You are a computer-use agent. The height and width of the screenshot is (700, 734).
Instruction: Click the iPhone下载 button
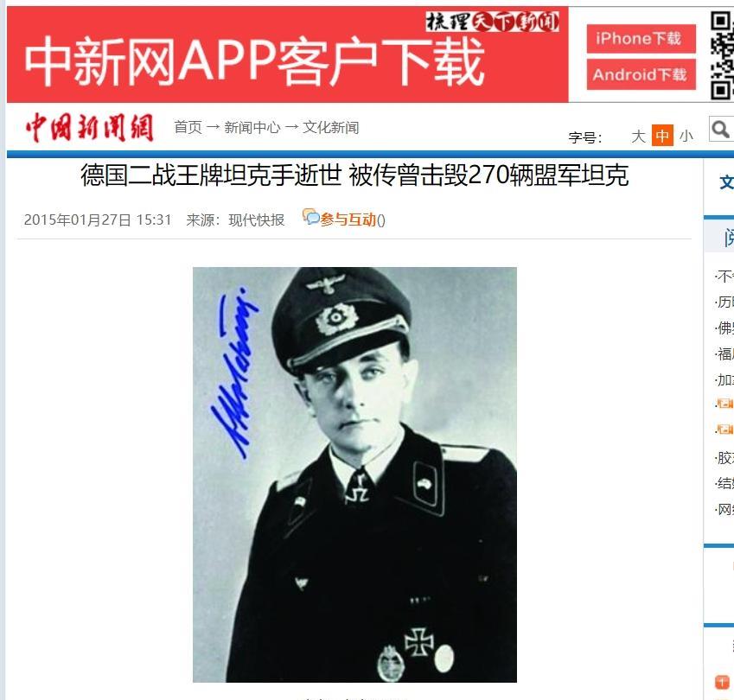point(641,39)
